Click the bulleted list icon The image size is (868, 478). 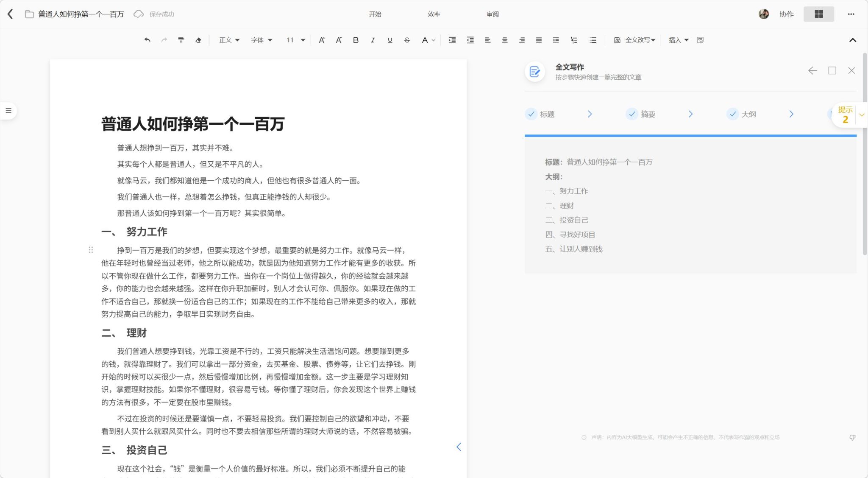pyautogui.click(x=593, y=40)
